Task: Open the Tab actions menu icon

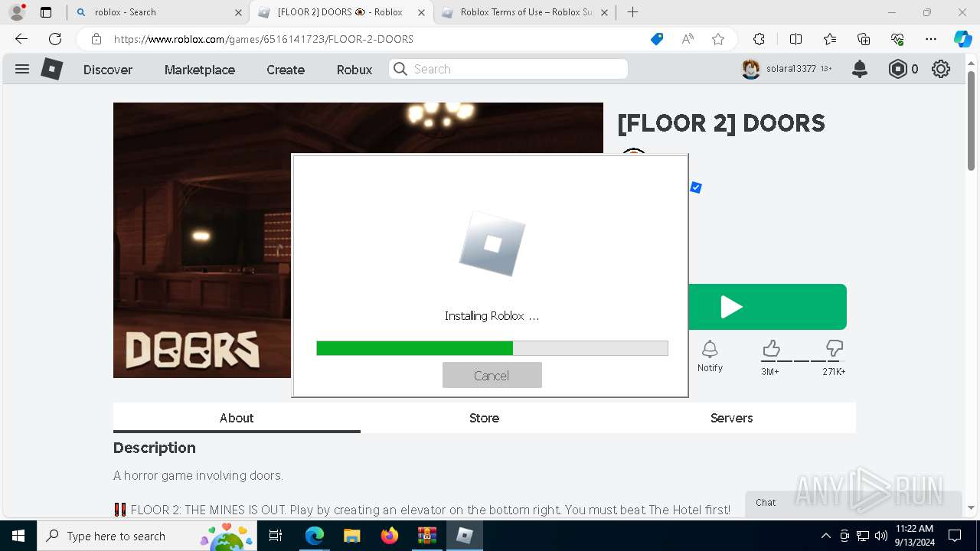Action: (46, 12)
